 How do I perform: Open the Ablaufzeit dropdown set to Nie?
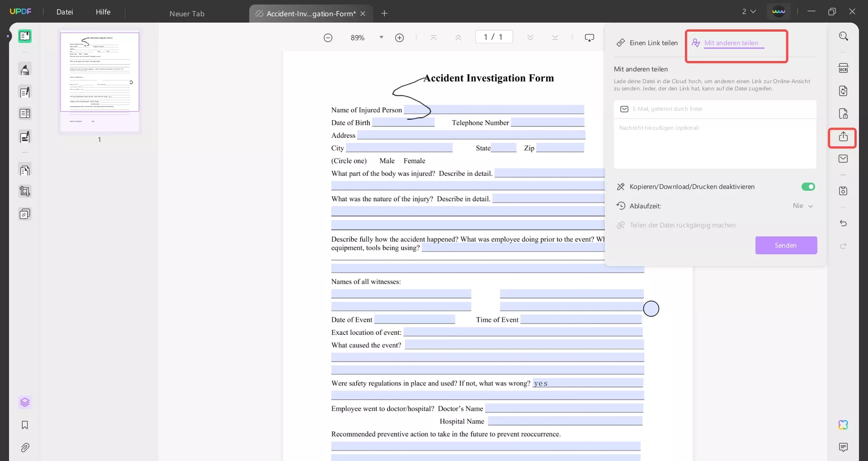803,206
